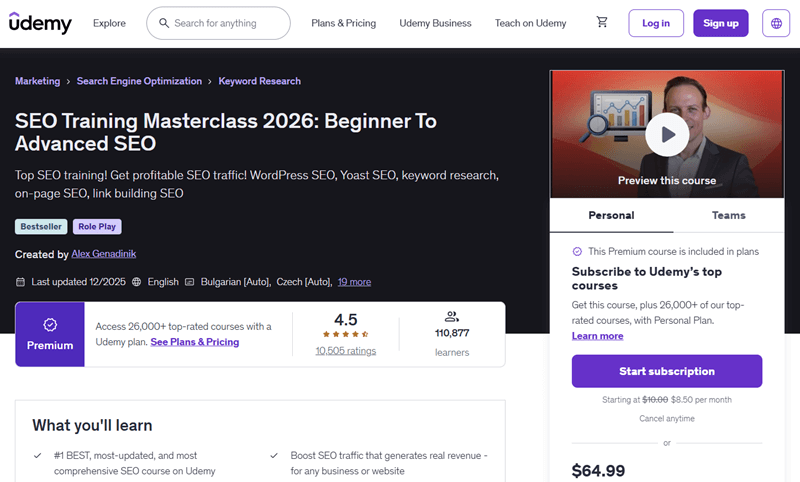The height and width of the screenshot is (482, 800).
Task: Click the calendar icon beside Last updated
Action: (x=20, y=282)
